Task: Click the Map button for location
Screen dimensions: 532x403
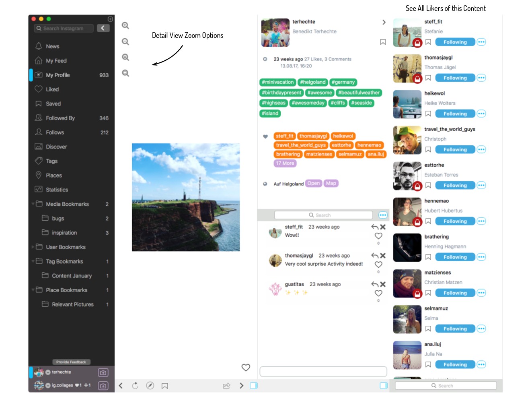Action: (x=331, y=183)
